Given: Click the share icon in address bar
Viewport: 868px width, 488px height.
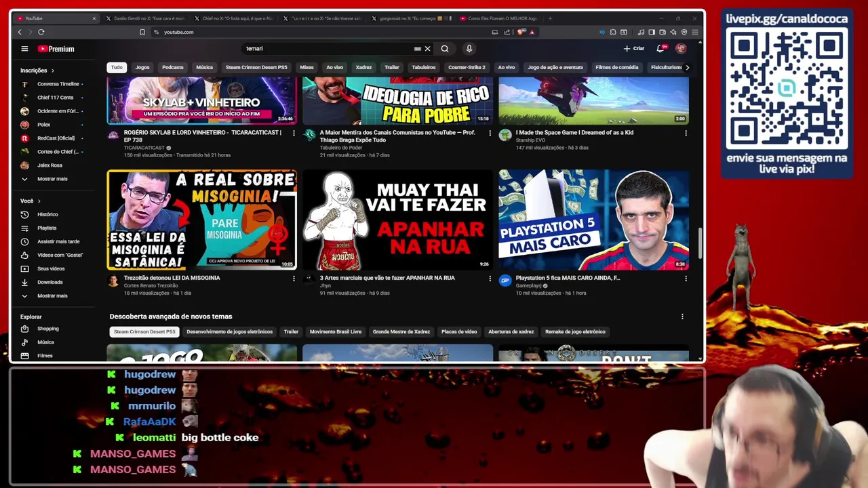Looking at the screenshot, I should (x=507, y=32).
